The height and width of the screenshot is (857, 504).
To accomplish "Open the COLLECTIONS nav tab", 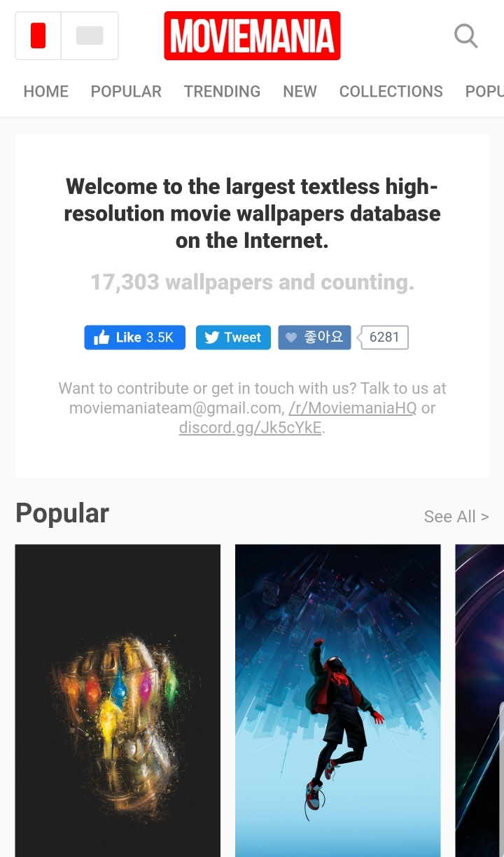I will click(x=391, y=92).
